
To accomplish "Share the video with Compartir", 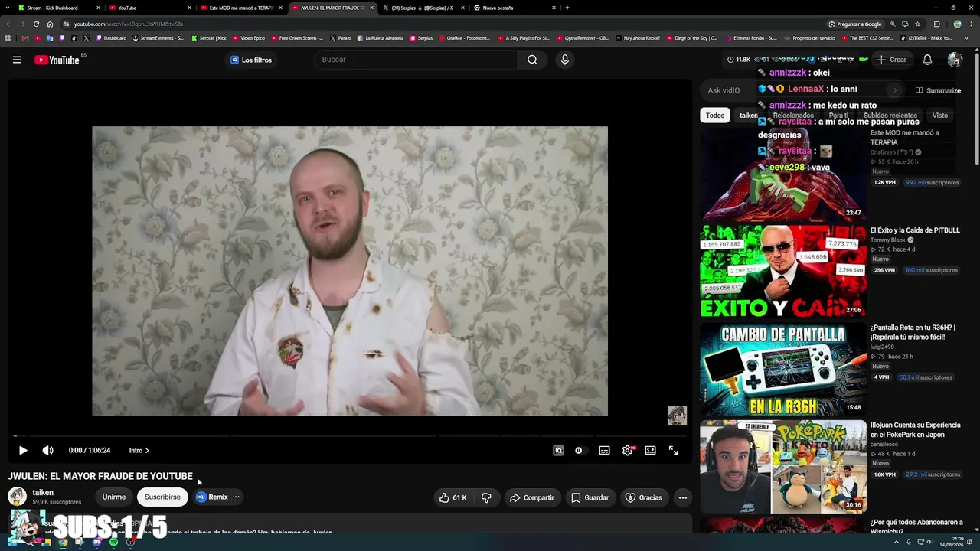I will point(532,497).
